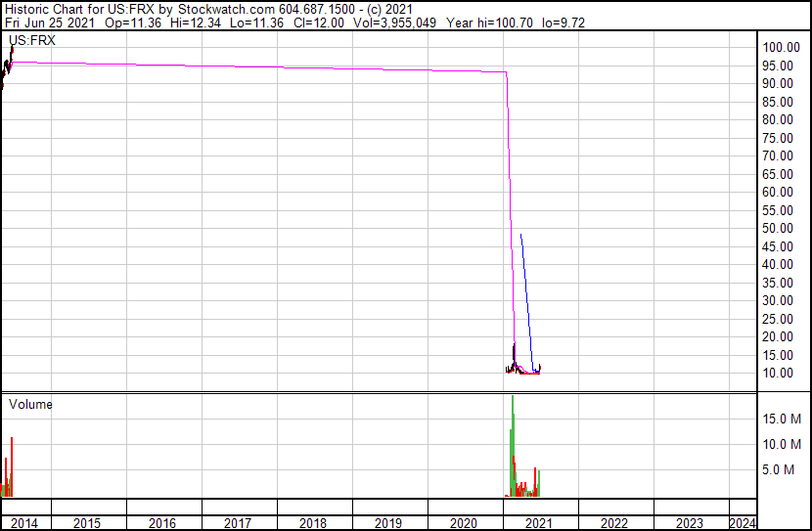Select the 2020 year label on axis
This screenshot has width=812, height=531.
coord(464,523)
